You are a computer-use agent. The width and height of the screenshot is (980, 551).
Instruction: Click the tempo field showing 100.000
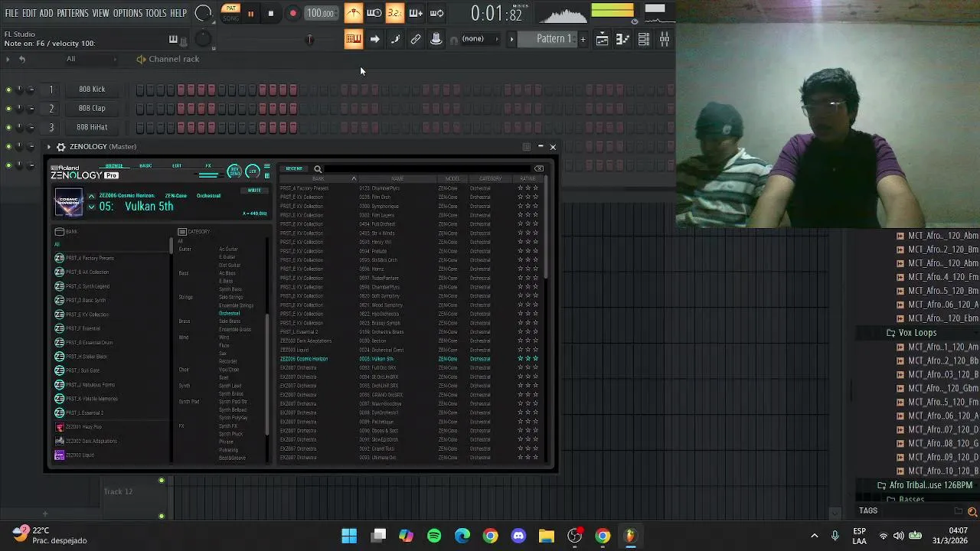[x=320, y=14]
